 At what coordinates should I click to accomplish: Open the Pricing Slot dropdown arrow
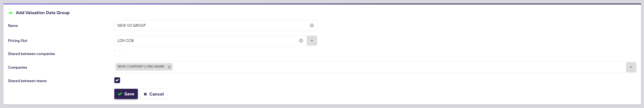click(x=312, y=41)
